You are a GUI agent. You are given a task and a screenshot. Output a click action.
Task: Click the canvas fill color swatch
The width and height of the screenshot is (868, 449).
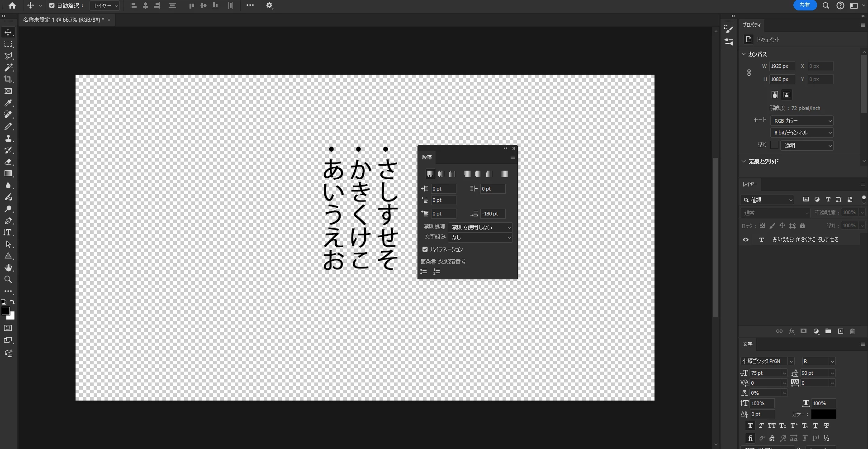click(x=774, y=145)
